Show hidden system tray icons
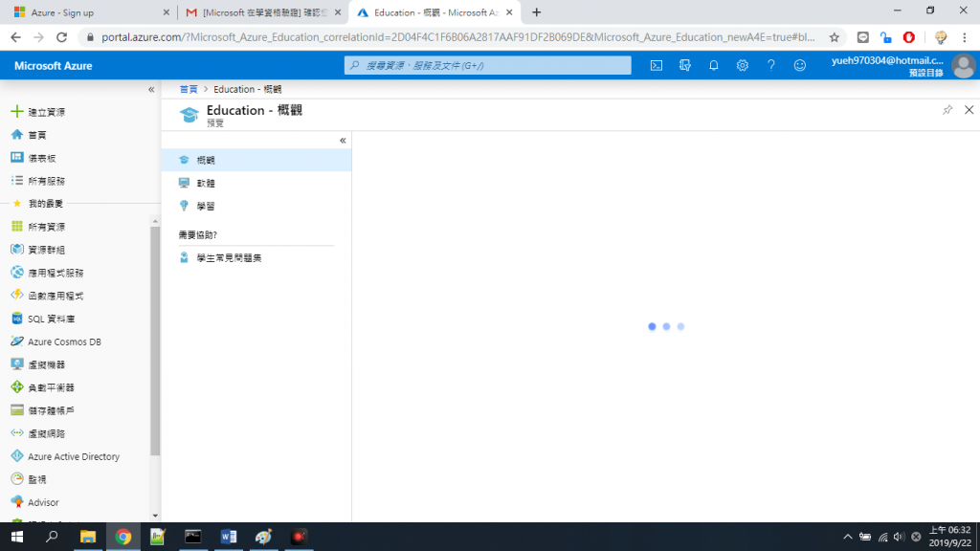This screenshot has width=980, height=551. click(x=848, y=537)
